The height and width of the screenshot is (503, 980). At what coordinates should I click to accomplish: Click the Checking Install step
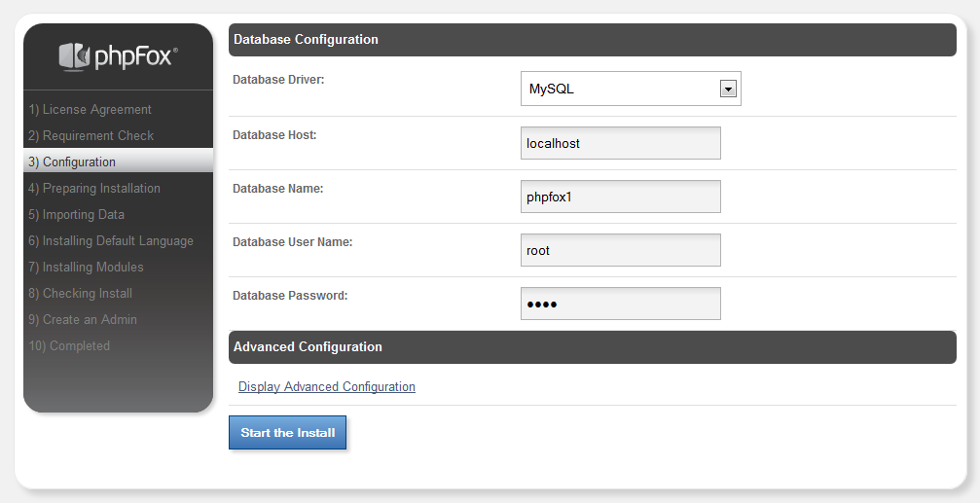[81, 294]
